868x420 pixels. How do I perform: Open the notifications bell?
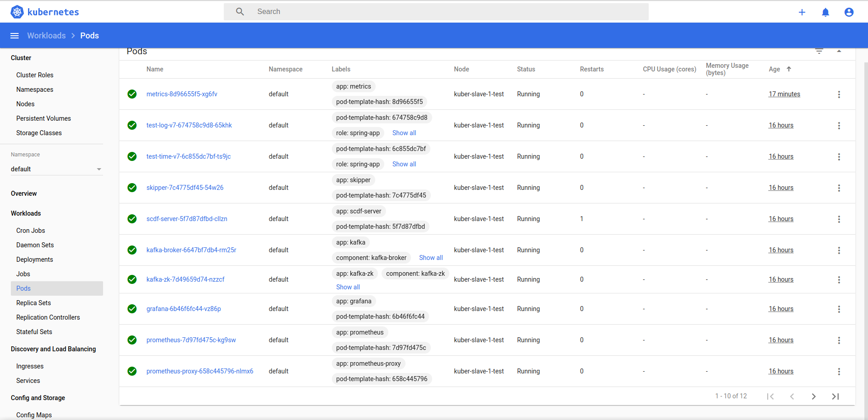pos(826,12)
